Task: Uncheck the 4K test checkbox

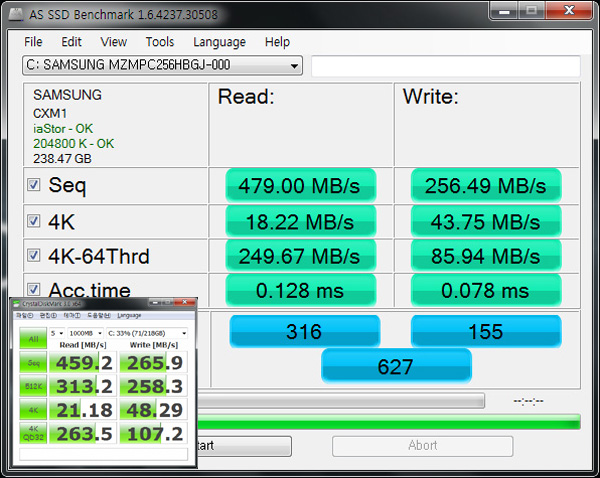Action: (x=34, y=221)
